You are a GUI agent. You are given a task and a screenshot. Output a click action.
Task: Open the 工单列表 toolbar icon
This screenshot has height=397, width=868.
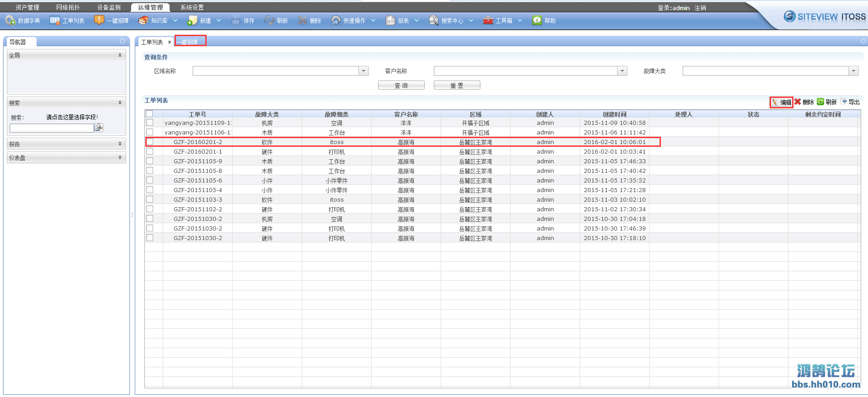click(55, 21)
